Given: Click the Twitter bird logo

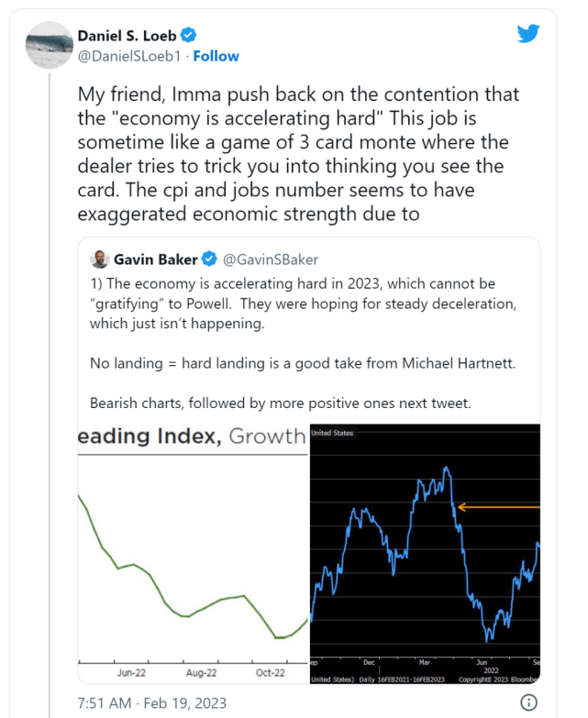Looking at the screenshot, I should pyautogui.click(x=528, y=34).
